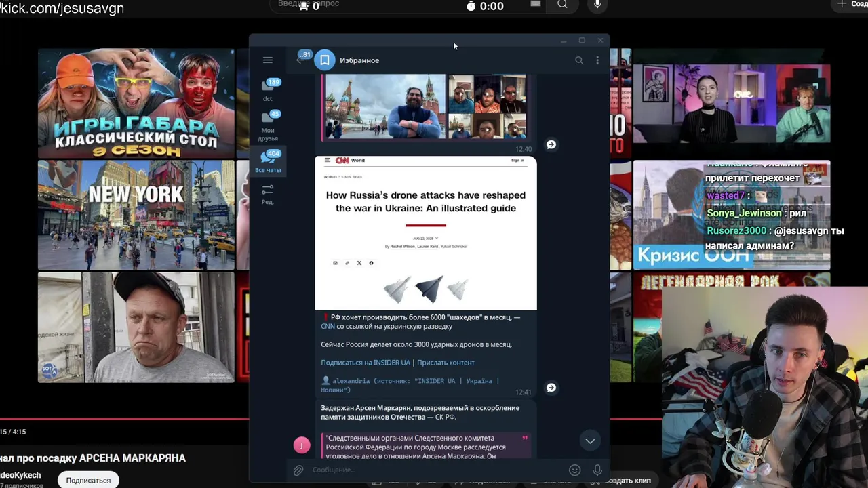Click the keyboard icon in the top bar
Screen dimensions: 868x488
point(536,4)
